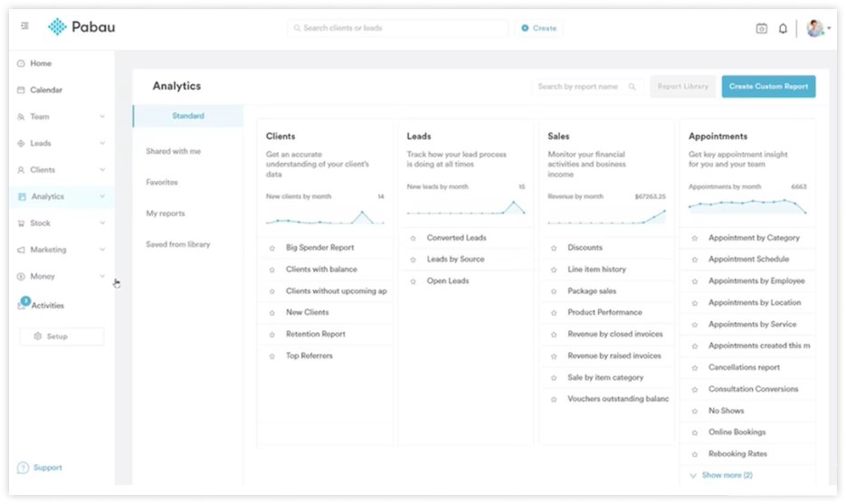Collapse sidebar using hamburger menu icon
The height and width of the screenshot is (504, 846).
point(24,27)
